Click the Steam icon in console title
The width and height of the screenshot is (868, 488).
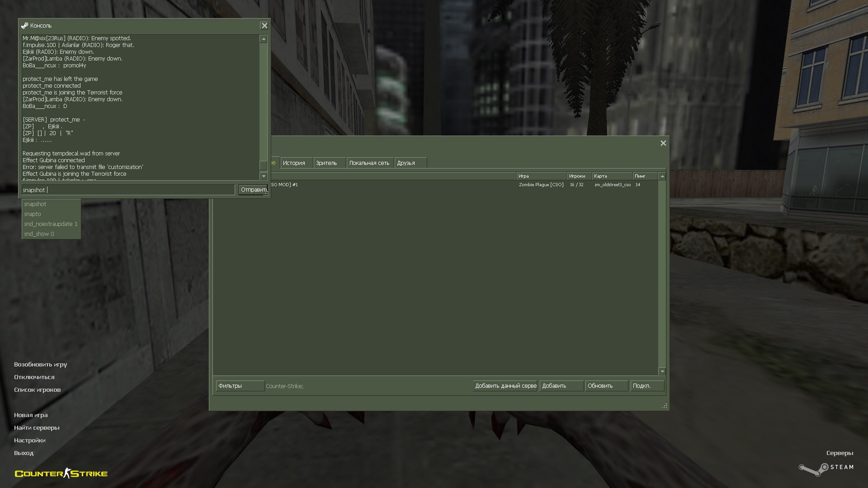25,26
